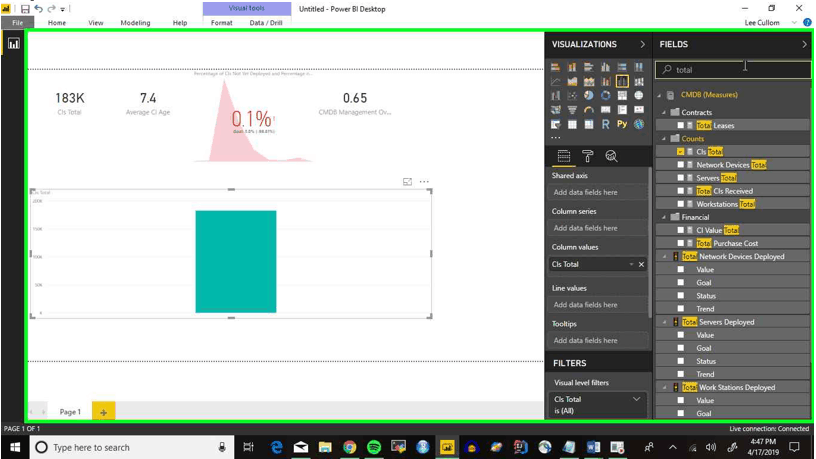The height and width of the screenshot is (459, 816).
Task: Open the Format ribbon tab
Action: 222,23
